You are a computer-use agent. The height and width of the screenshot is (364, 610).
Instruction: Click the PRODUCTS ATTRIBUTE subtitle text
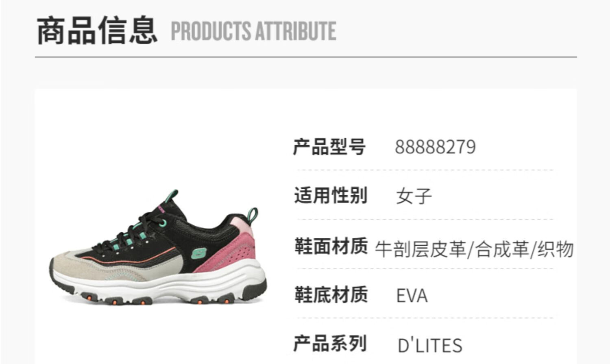pos(253,31)
